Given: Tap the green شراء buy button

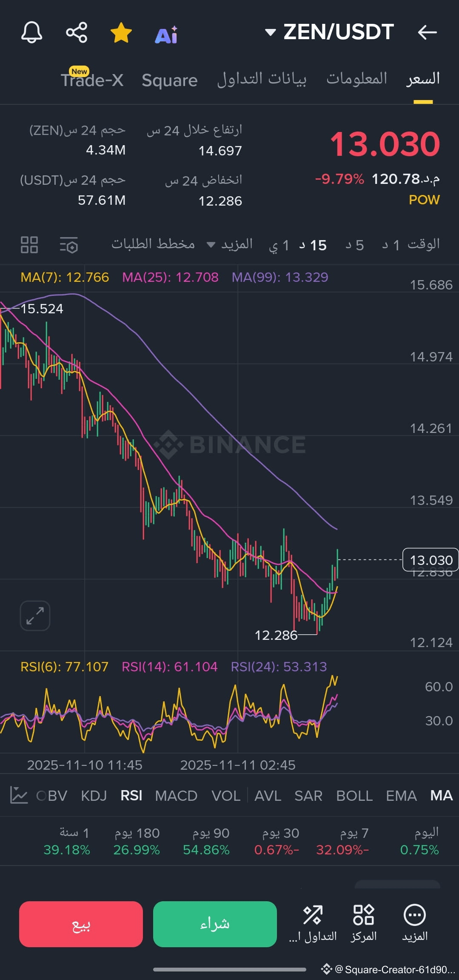Looking at the screenshot, I should tap(215, 924).
